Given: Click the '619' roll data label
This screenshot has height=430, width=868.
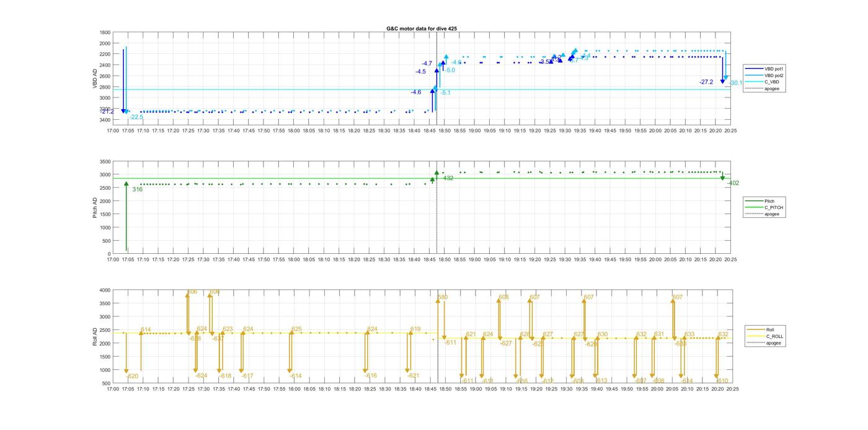Looking at the screenshot, I should click(415, 329).
